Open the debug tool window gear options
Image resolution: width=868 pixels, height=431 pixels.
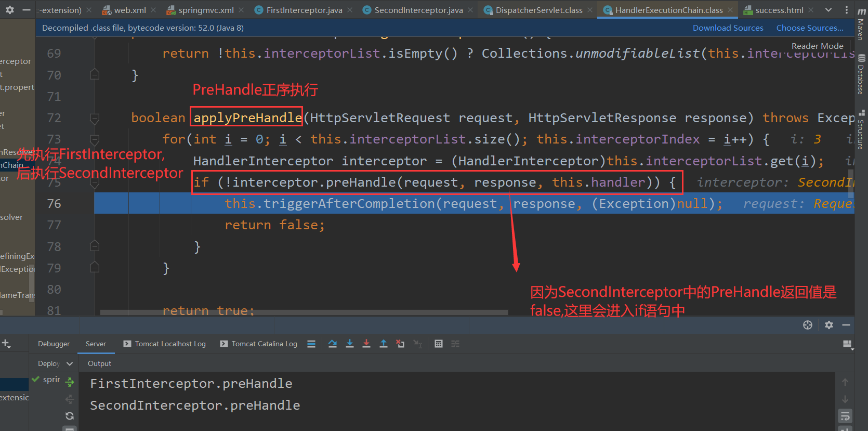[829, 325]
